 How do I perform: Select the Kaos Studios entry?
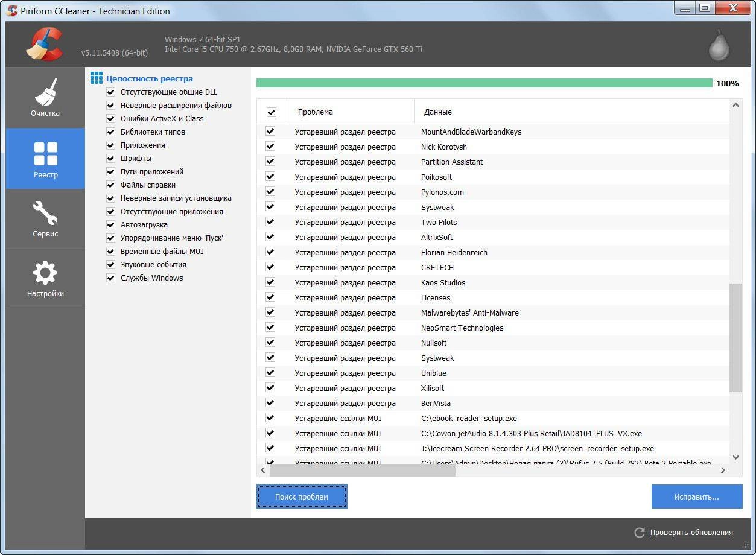(x=443, y=282)
